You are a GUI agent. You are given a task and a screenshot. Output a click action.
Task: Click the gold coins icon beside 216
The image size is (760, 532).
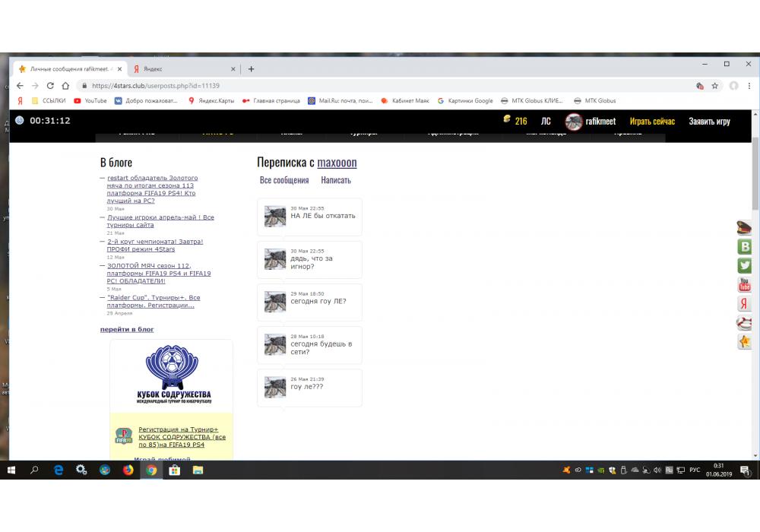click(507, 119)
